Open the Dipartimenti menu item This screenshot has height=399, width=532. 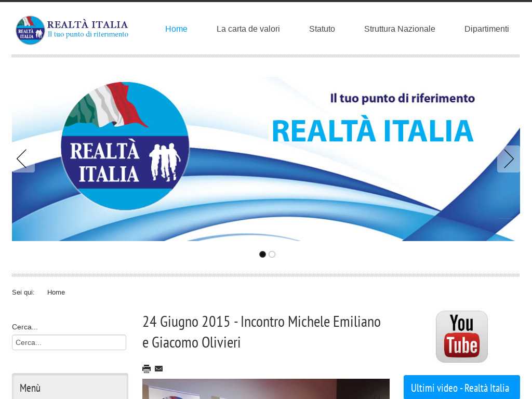(x=486, y=29)
